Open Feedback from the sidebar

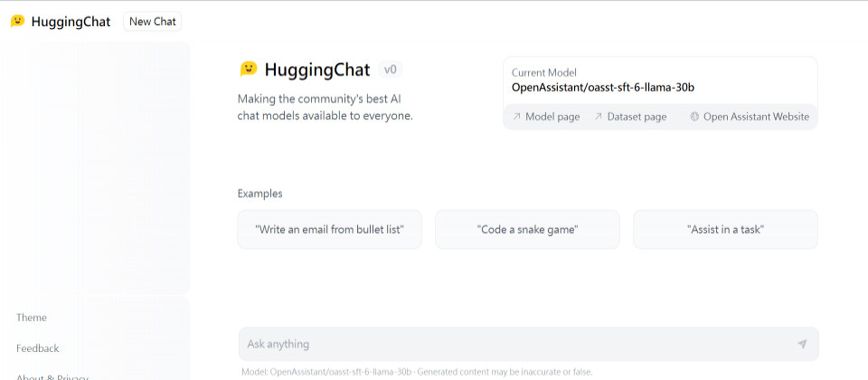coord(38,348)
